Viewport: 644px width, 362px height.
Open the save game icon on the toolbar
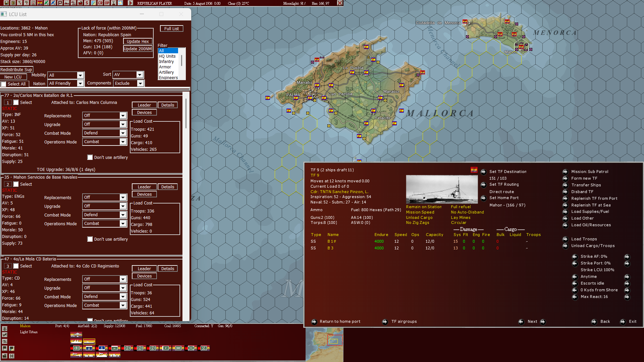point(7,3)
